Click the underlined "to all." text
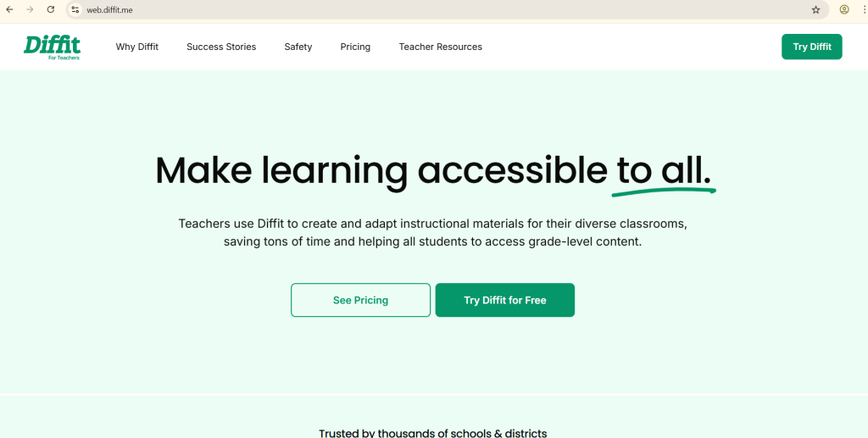 663,170
